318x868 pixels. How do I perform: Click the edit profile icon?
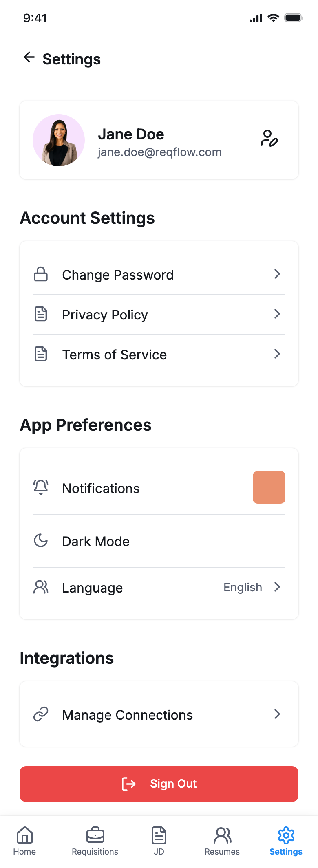coord(269,139)
